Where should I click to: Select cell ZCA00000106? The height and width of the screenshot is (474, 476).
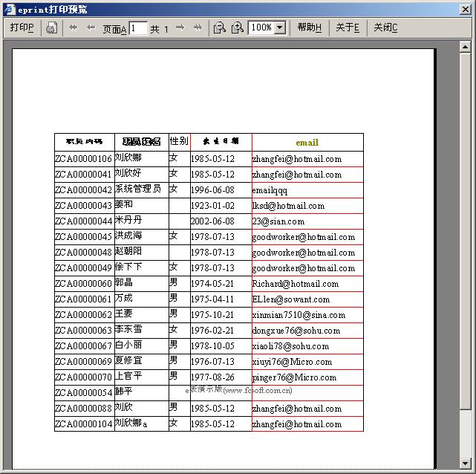pos(85,159)
